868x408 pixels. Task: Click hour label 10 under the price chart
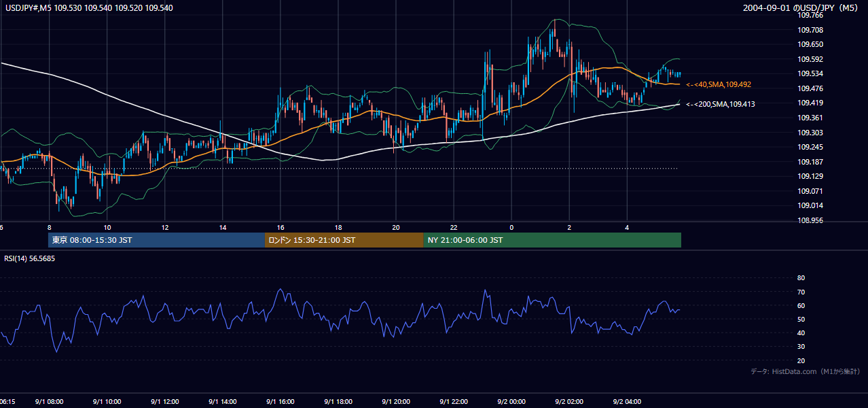[107, 227]
